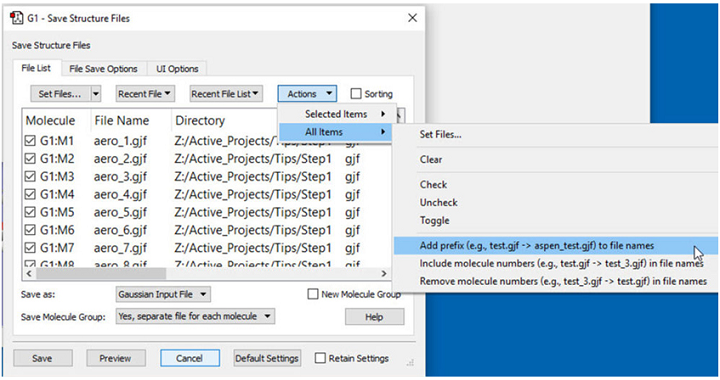Viewport: 720px width, 380px height.
Task: Select Clear from the All Items submenu
Action: (x=431, y=160)
